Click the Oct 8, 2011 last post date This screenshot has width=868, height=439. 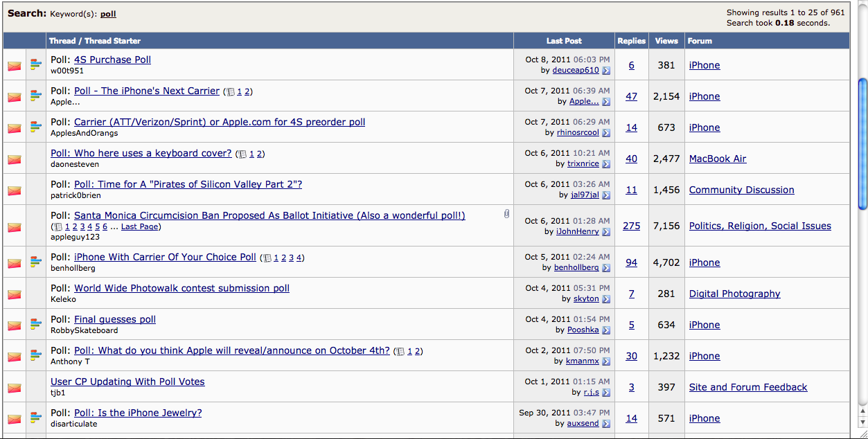548,60
